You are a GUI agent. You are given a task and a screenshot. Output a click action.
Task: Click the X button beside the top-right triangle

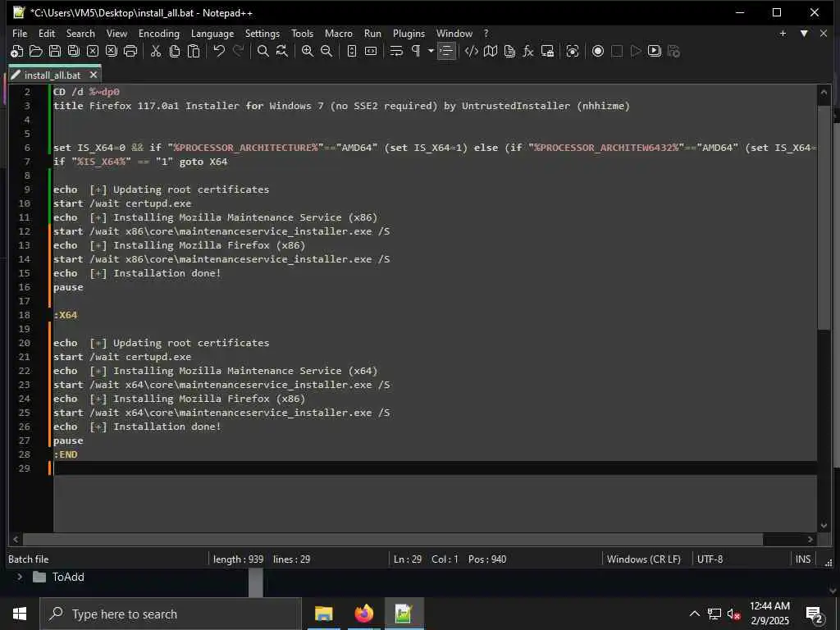pos(824,33)
